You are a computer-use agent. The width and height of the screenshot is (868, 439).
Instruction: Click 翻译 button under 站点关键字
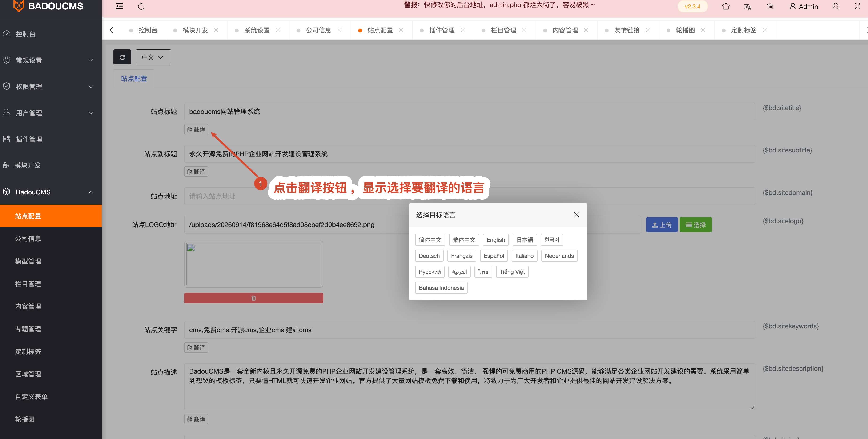coord(196,347)
